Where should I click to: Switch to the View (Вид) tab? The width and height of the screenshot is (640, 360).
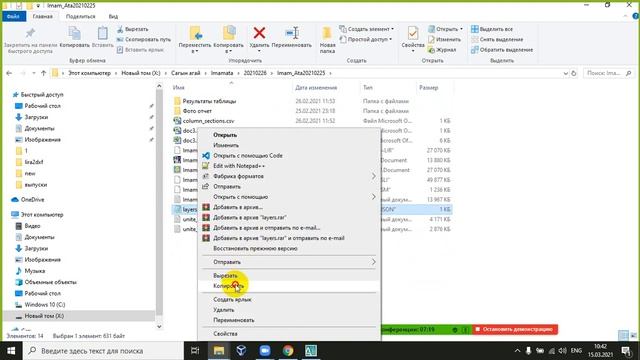113,16
